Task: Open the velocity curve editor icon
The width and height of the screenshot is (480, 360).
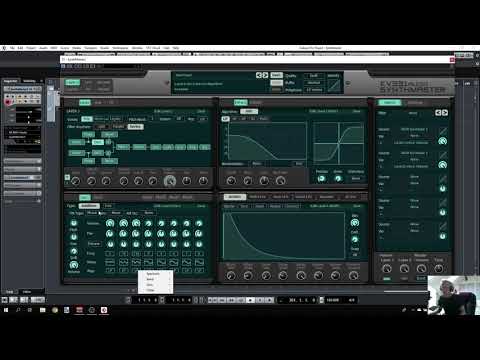Action: point(333,85)
